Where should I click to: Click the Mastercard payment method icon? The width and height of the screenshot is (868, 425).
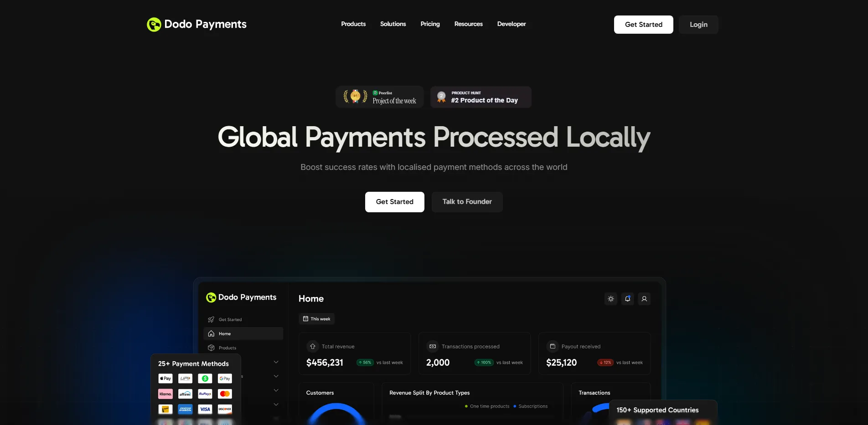click(224, 394)
